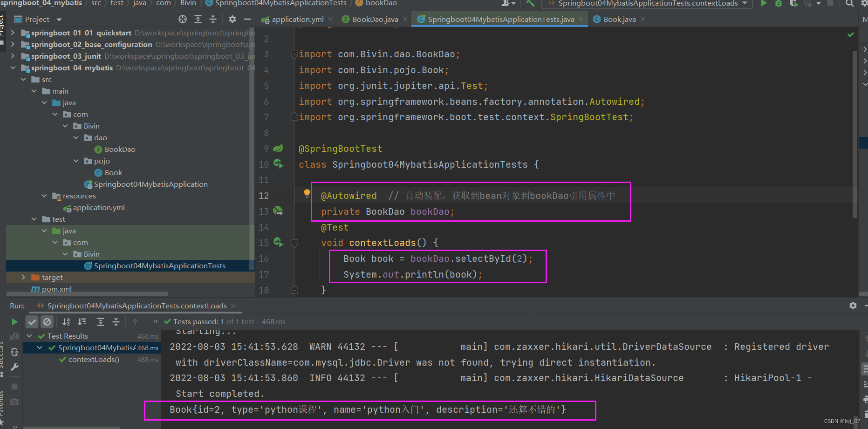Click the Search Everywhere magnifier icon
Screen dimensions: 868x429
tap(849, 3)
